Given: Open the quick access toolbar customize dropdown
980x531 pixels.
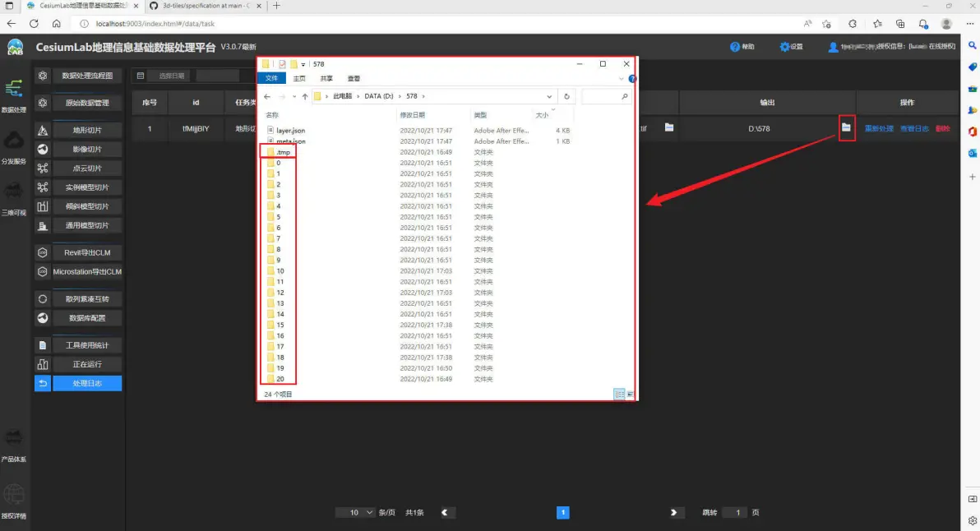Looking at the screenshot, I should point(303,64).
